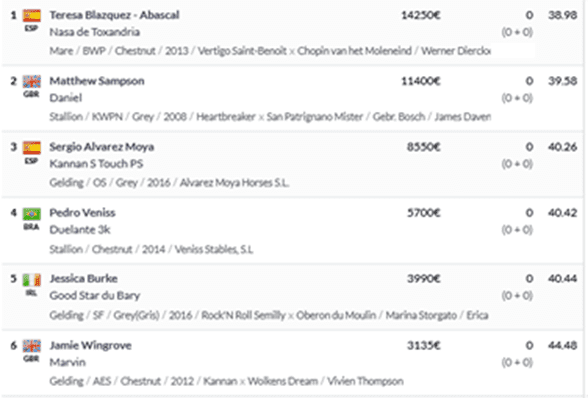The image size is (588, 398).
Task: Open Pedro Veniss rider link
Action: tap(82, 213)
